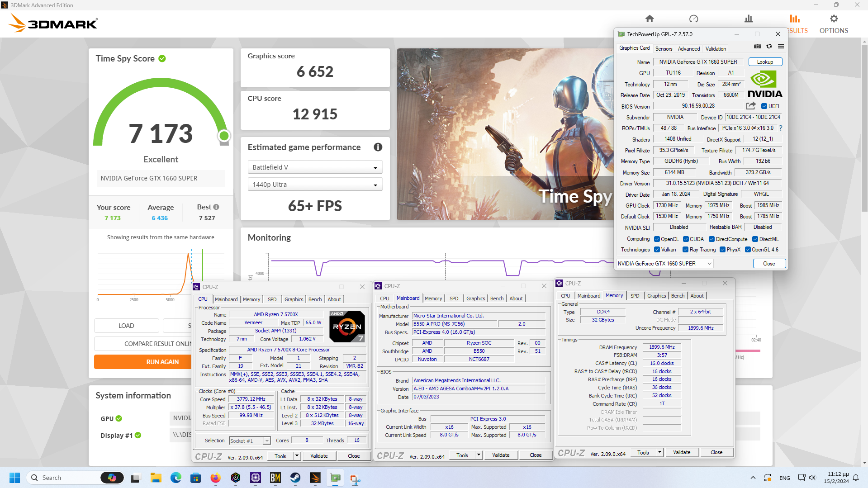Toggle the UEFI checkbox in GPU-Z

[764, 106]
